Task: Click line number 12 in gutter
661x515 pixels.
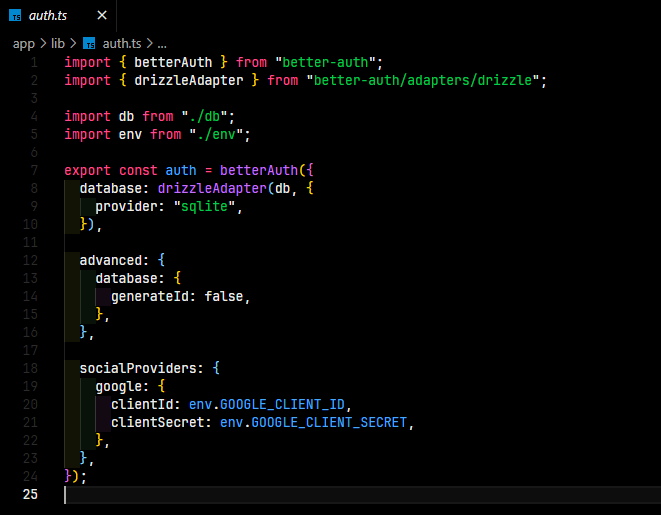Action: pyautogui.click(x=30, y=260)
